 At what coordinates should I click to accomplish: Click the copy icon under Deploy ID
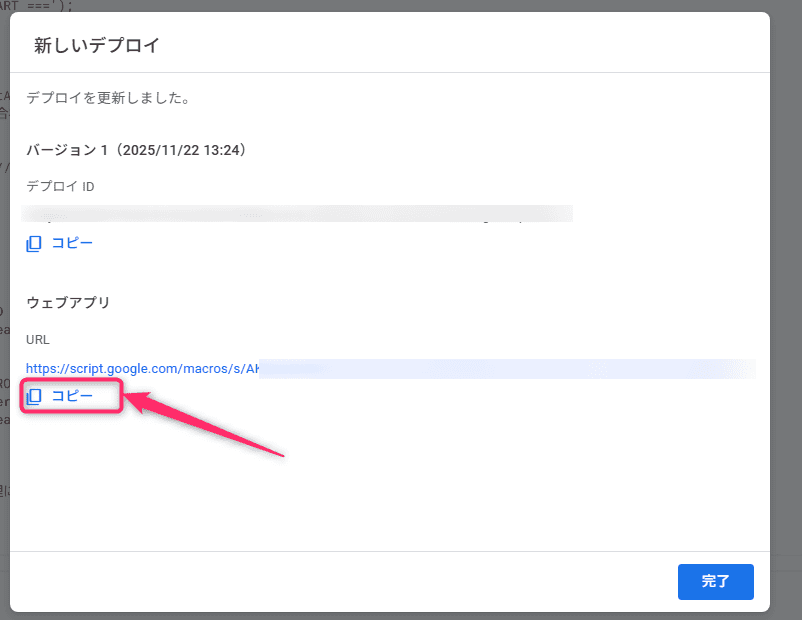coord(34,243)
